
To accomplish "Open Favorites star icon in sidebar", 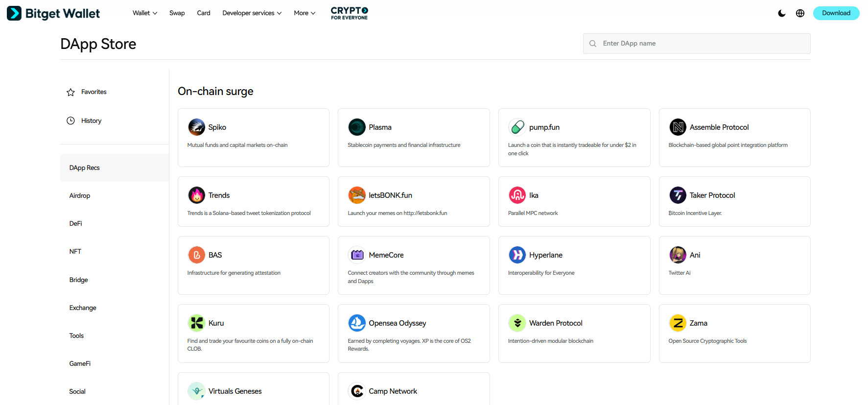I will point(70,92).
